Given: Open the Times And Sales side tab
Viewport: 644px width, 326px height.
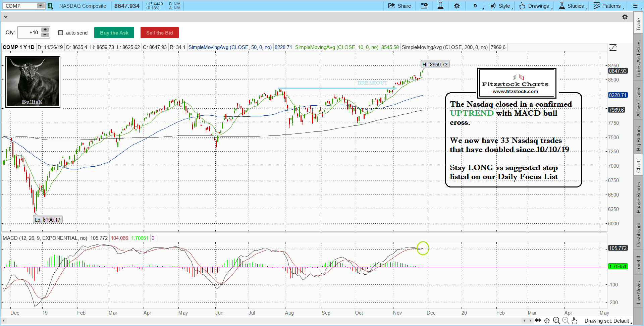Looking at the screenshot, I should point(639,59).
